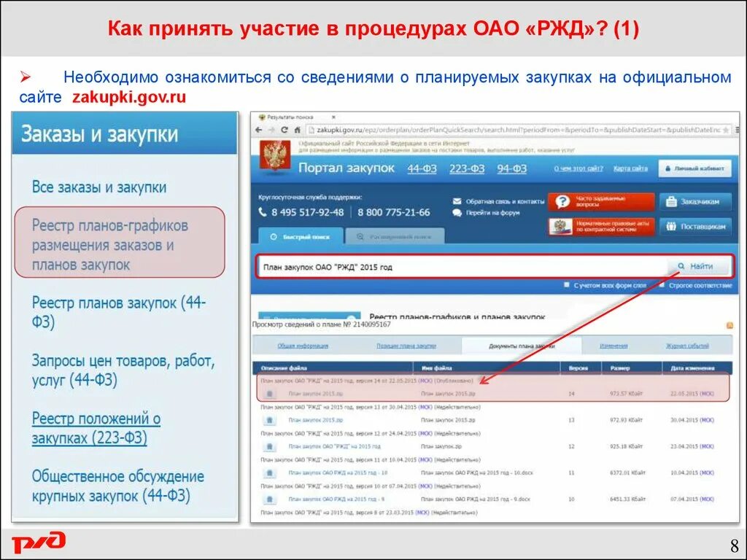Open 'Реестр планов закупок (44-ФЗ)' menu item
This screenshot has height=560, width=747.
pyautogui.click(x=119, y=312)
